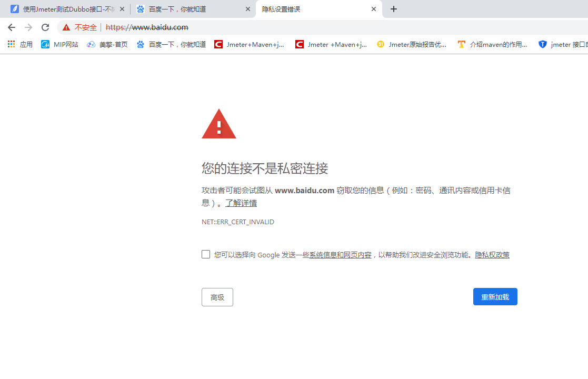
Task: Open the Jmeter原始报告优... bookmark
Action: (411, 44)
